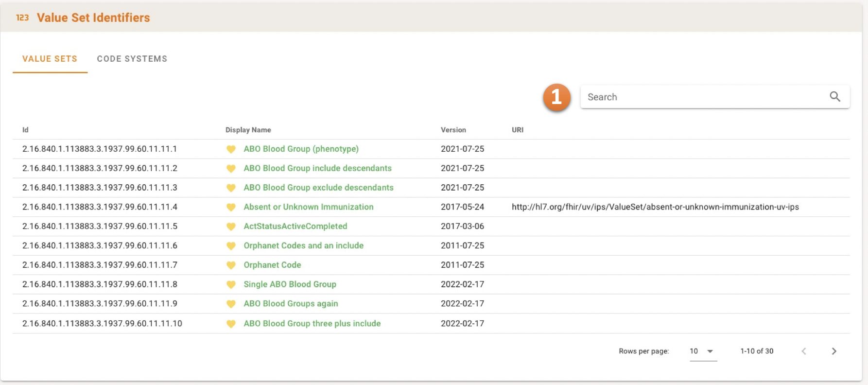Go to the next page of results

point(833,351)
